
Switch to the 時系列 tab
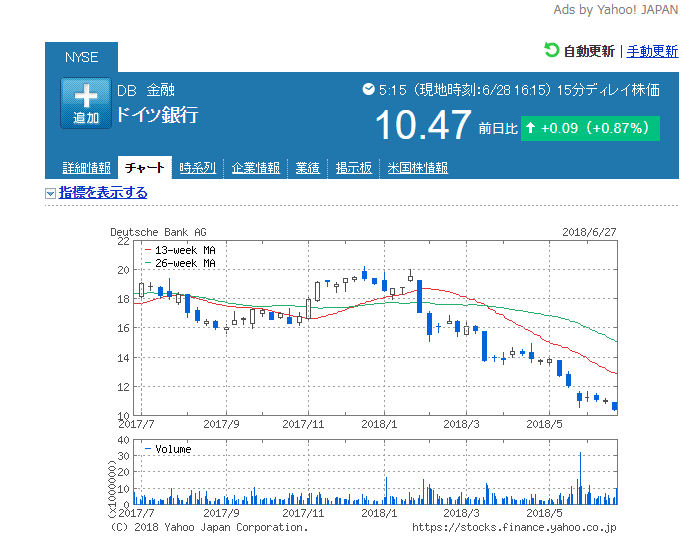(198, 168)
